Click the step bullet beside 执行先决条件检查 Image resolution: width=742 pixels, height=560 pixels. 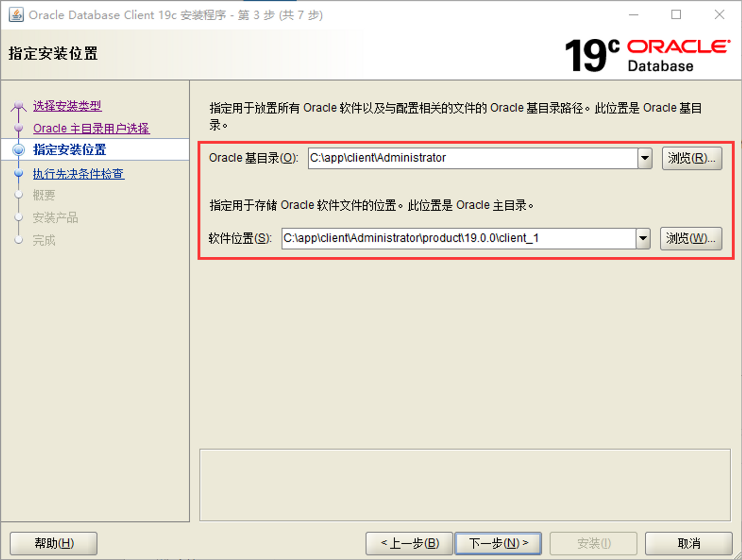18,174
